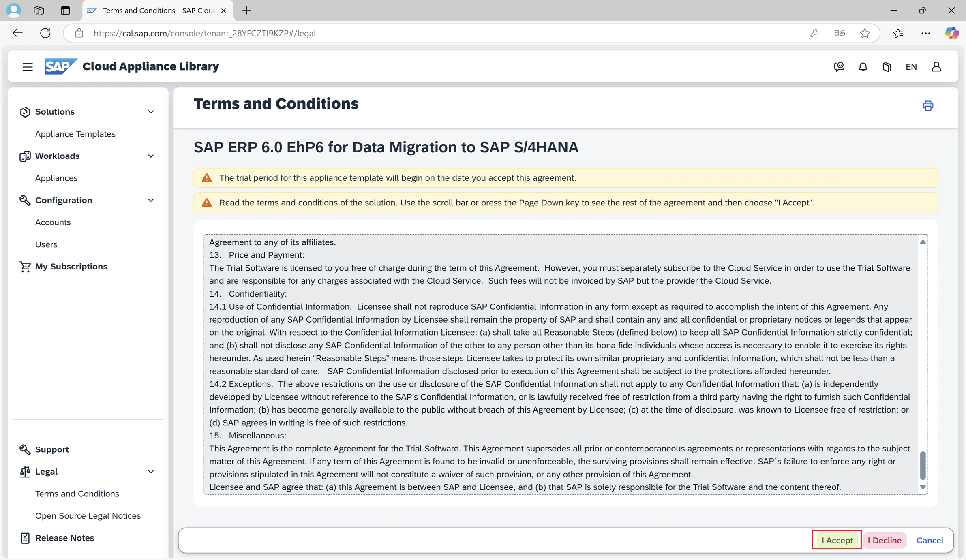Open Terms and Conditions in sidebar

(x=77, y=494)
